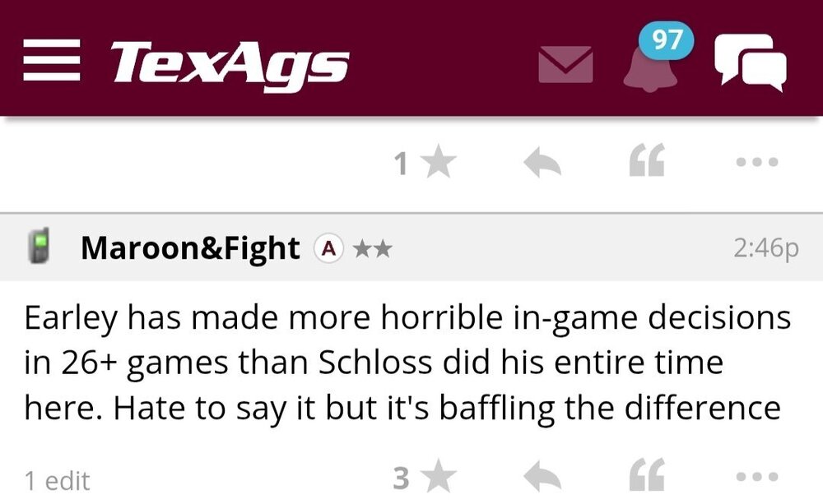This screenshot has width=823, height=504.
Task: Open the hamburger navigation menu
Action: [51, 62]
